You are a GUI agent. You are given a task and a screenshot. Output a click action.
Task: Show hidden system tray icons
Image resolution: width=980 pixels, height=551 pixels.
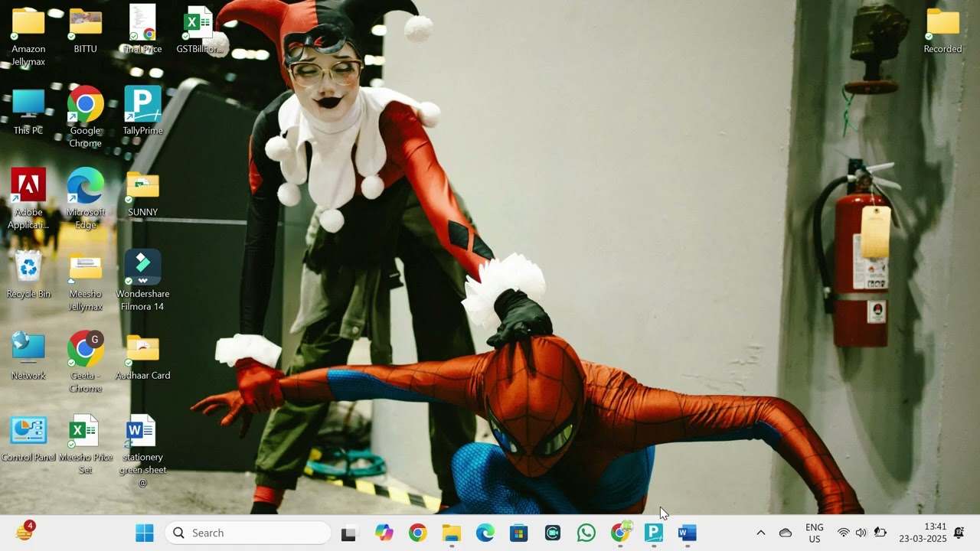coord(760,533)
